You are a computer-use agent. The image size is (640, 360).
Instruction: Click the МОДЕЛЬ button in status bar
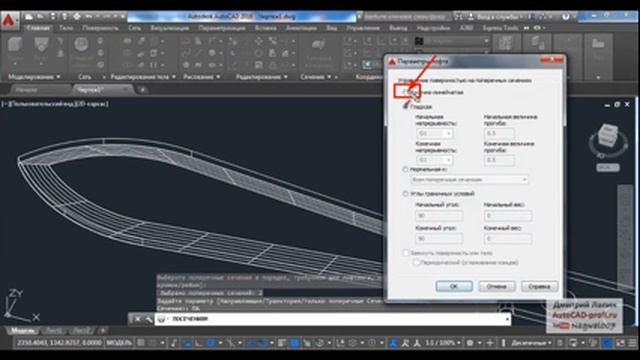pyautogui.click(x=119, y=343)
